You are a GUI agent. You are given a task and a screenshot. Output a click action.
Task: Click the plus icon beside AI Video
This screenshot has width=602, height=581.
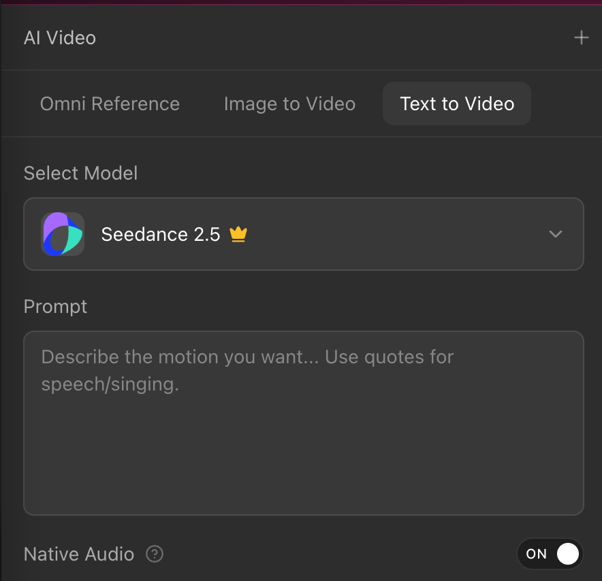(581, 38)
